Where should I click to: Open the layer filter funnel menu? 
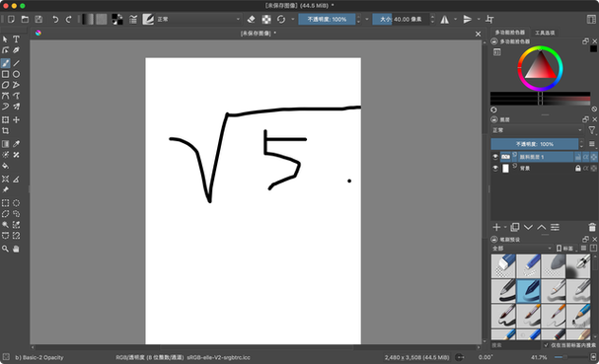pos(592,130)
